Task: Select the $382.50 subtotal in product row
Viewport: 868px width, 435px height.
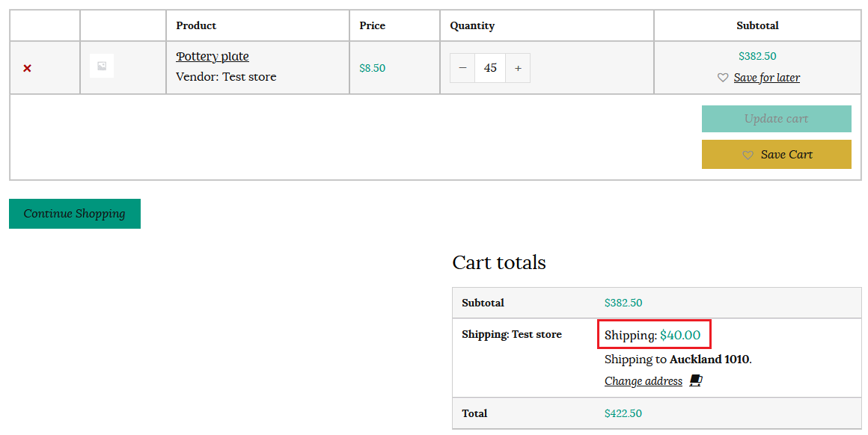Action: pos(757,56)
